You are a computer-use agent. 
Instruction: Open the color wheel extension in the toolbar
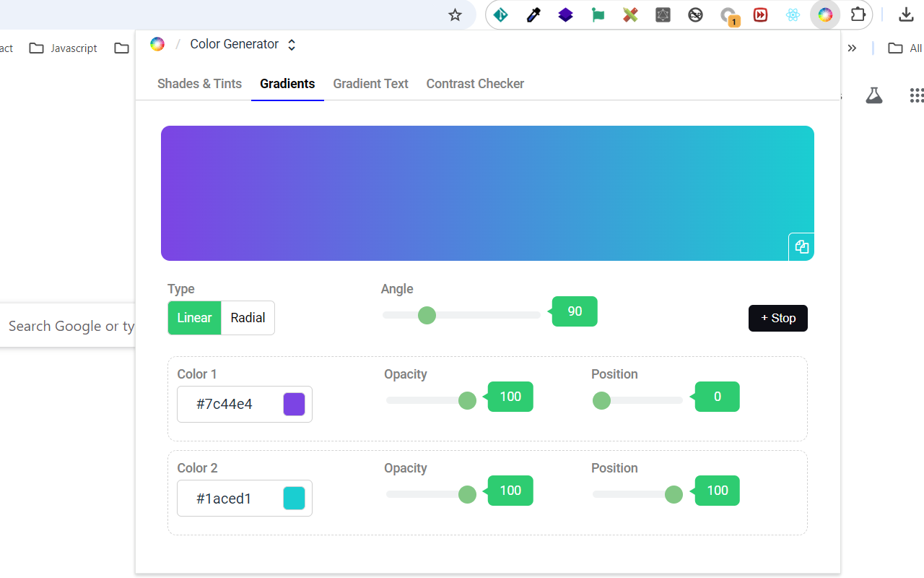click(x=825, y=14)
